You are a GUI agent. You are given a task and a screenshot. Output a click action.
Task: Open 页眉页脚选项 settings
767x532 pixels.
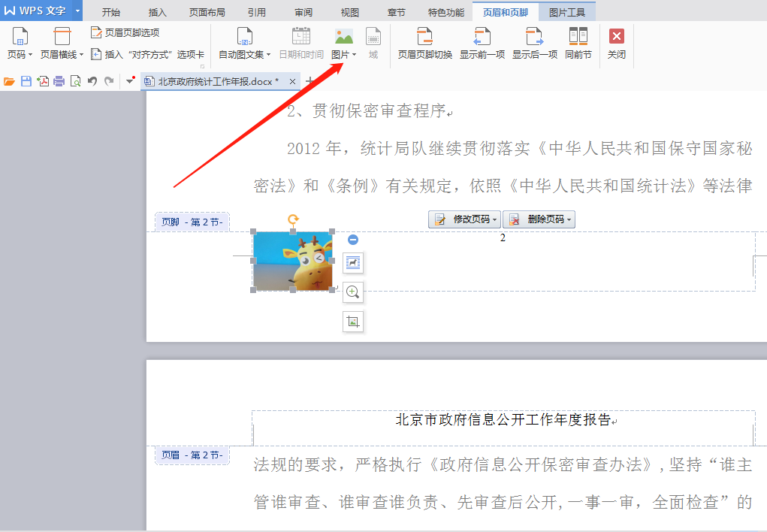point(125,33)
